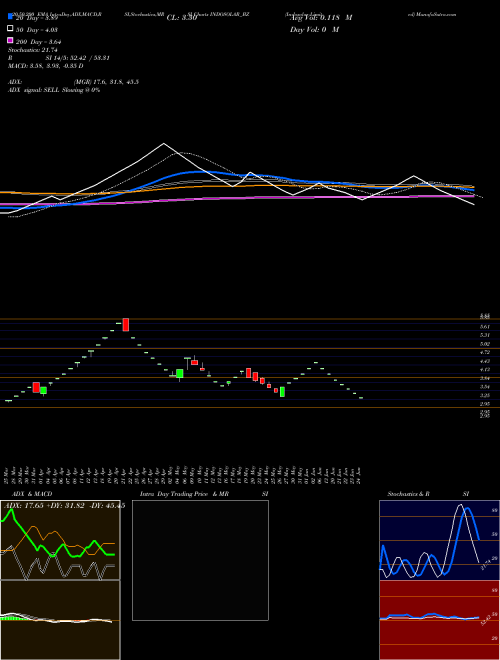Click the 'Intra Day Trading Price & MRSI' title
Viewport: 500px width, 660px height.
click(204, 494)
